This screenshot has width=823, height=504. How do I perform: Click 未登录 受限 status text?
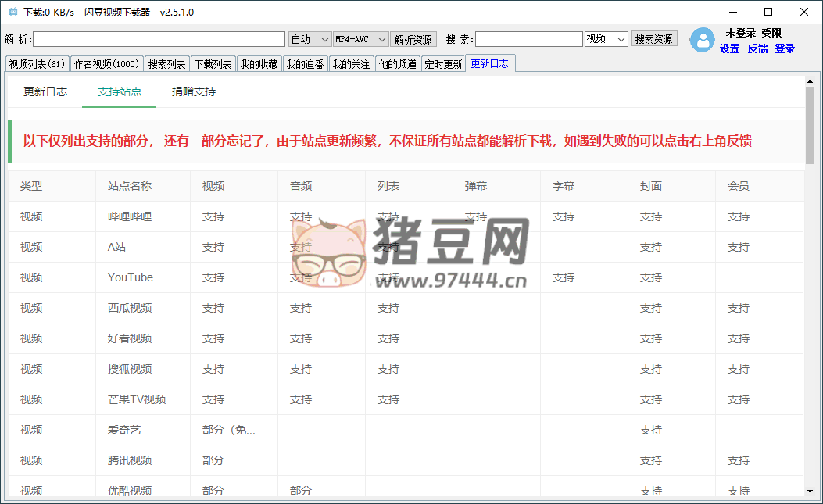[x=753, y=33]
